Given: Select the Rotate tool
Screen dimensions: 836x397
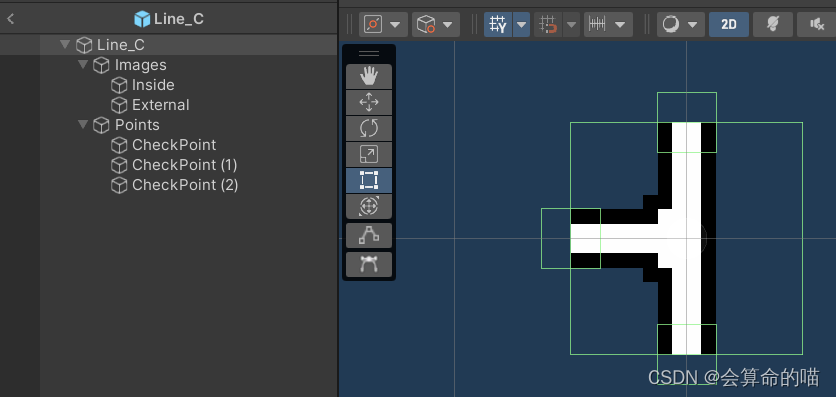Looking at the screenshot, I should coord(368,128).
